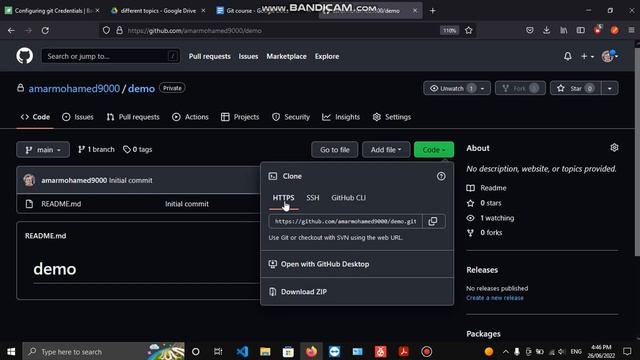The image size is (640, 360).
Task: Copy the HTTPS clone URL
Action: [x=433, y=221]
